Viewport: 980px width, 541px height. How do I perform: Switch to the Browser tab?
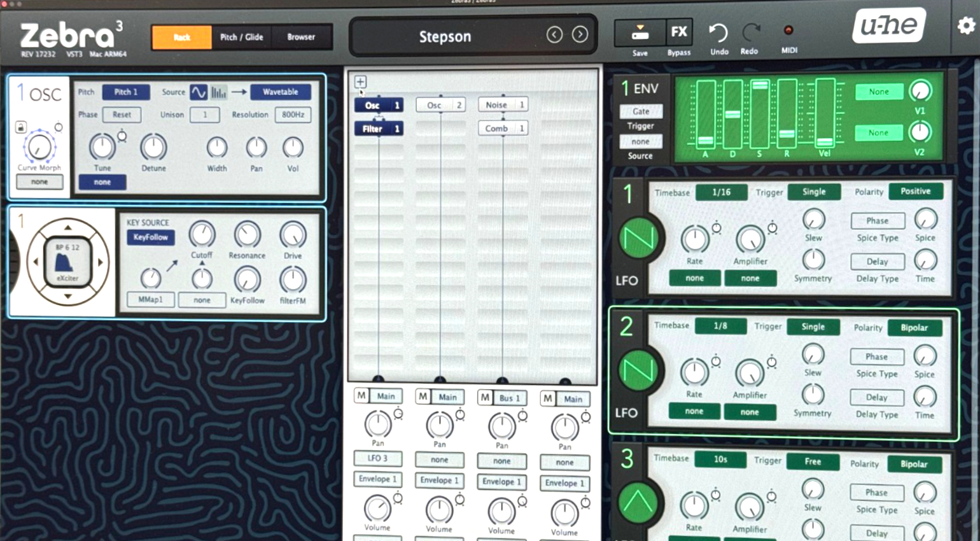[x=301, y=37]
